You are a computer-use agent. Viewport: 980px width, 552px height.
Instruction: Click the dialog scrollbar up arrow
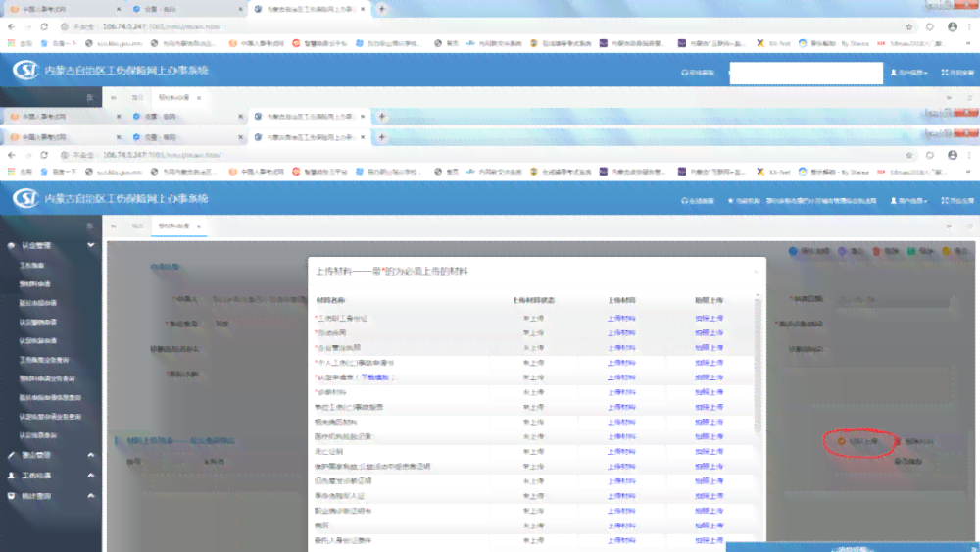pyautogui.click(x=758, y=294)
